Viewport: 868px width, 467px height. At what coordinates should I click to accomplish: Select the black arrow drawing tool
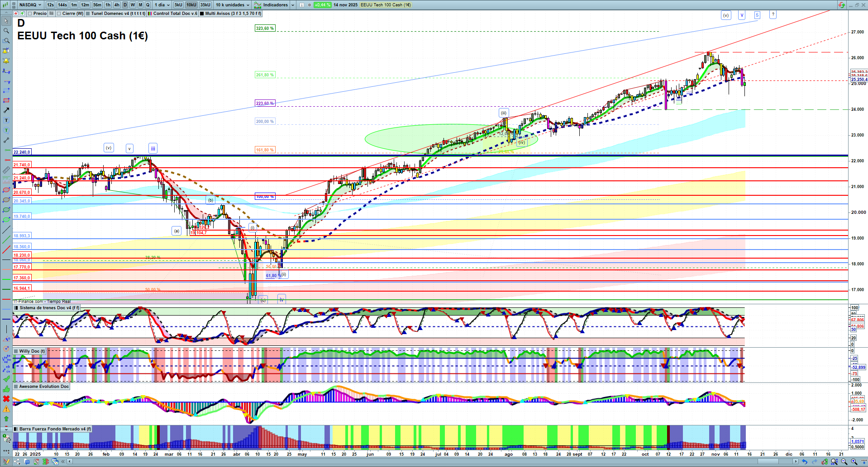click(x=6, y=110)
